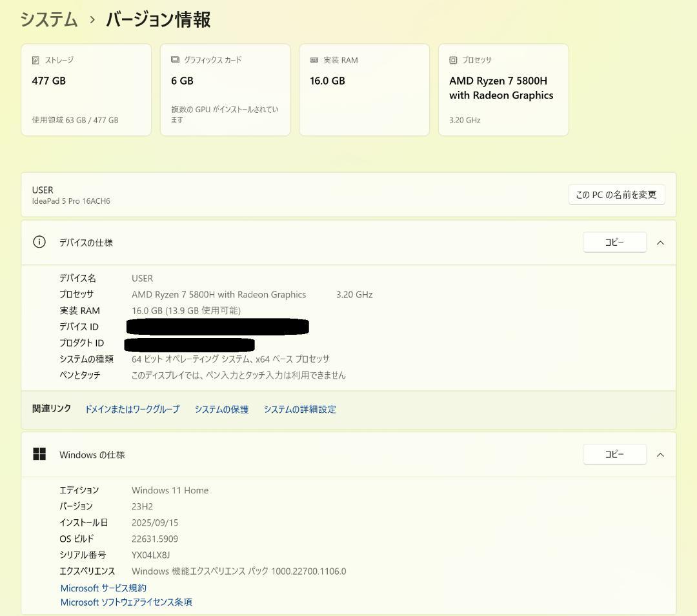Click the Windows logo beside Windows の仕様

(x=39, y=453)
